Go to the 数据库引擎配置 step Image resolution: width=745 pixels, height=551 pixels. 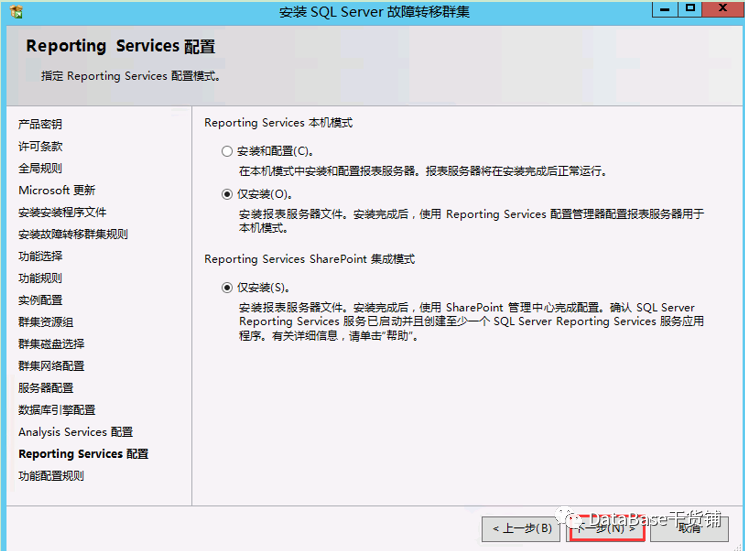pyautogui.click(x=57, y=410)
